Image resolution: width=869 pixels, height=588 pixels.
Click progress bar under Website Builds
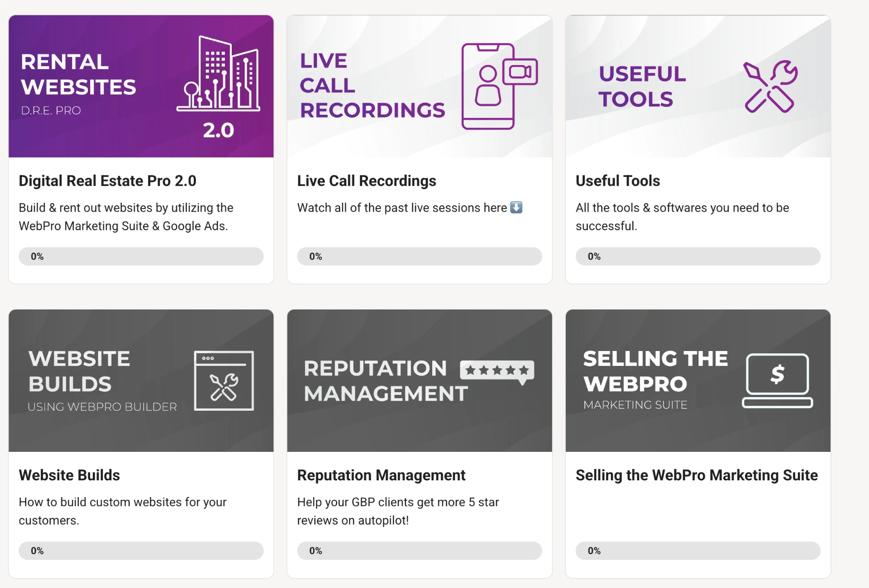click(141, 551)
